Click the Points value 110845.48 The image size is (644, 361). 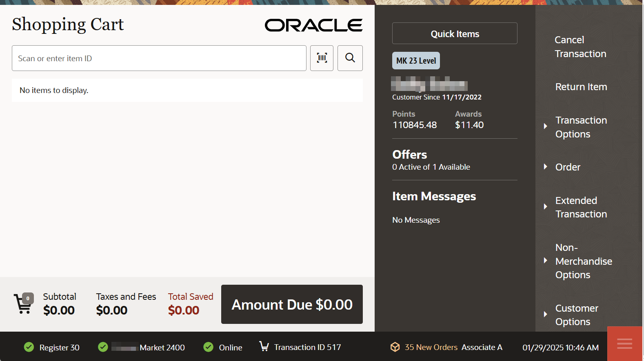tap(415, 125)
